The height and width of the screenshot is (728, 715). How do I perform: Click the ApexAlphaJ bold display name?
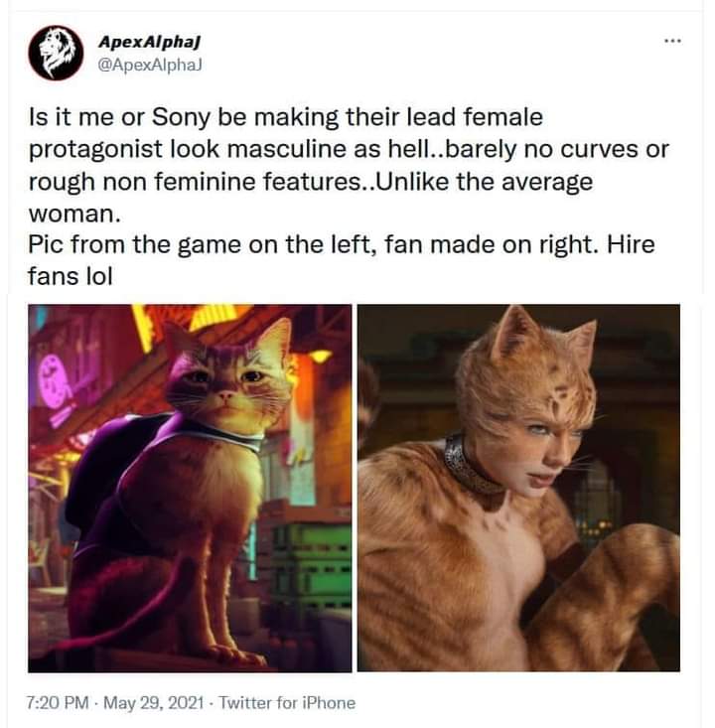150,43
